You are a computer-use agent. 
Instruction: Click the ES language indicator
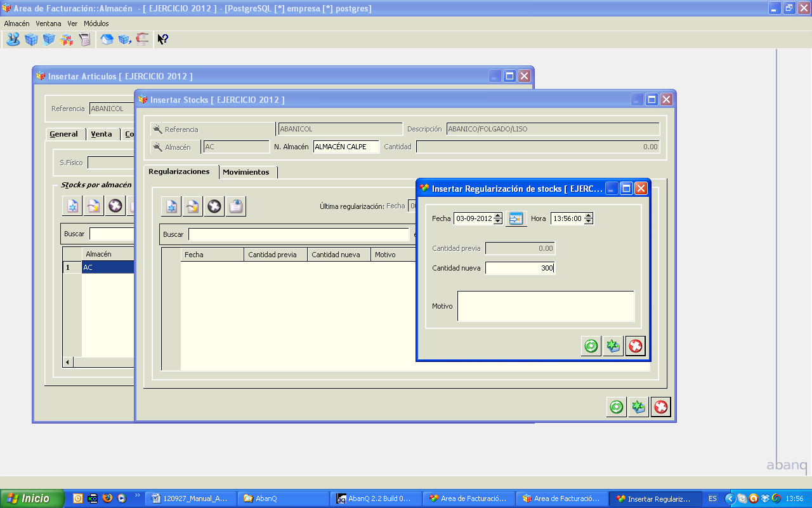(x=713, y=498)
